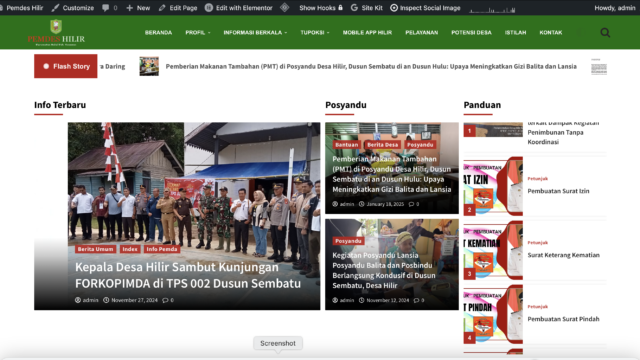Open Pembuatan Surat Pindah guide
This screenshot has height=360, width=640.
563,319
